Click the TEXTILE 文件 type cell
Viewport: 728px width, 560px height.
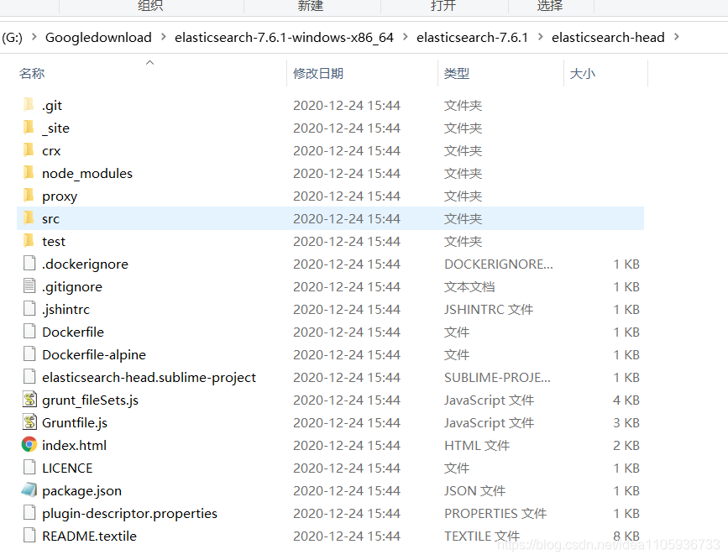pyautogui.click(x=482, y=536)
